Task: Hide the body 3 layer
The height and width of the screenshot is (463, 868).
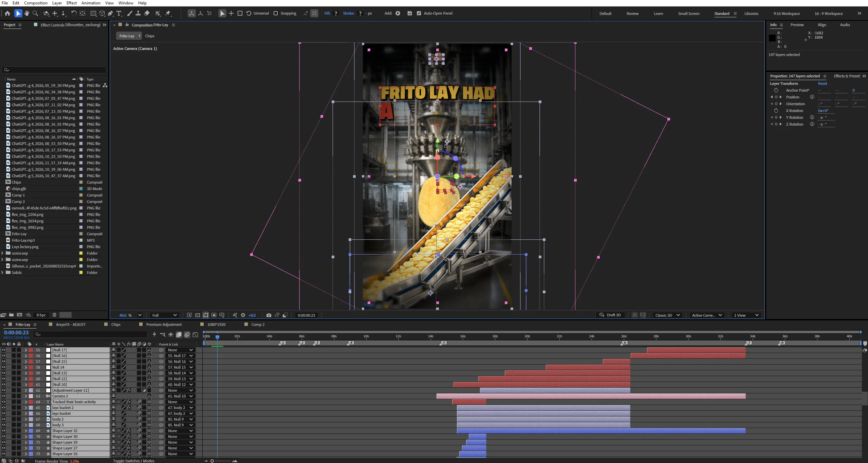Action: [x=4, y=425]
